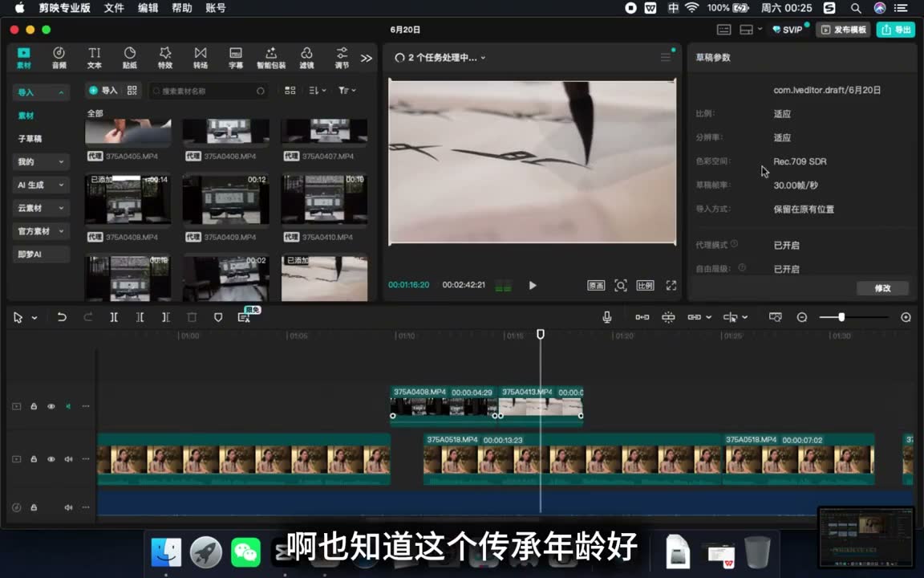Click the 导出 export button

pos(896,30)
